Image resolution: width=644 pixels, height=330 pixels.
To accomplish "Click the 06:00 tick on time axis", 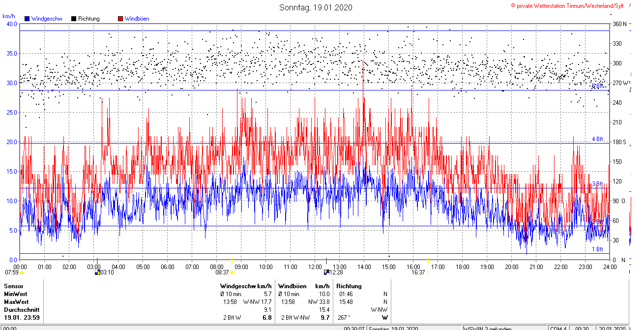I will click(168, 267).
